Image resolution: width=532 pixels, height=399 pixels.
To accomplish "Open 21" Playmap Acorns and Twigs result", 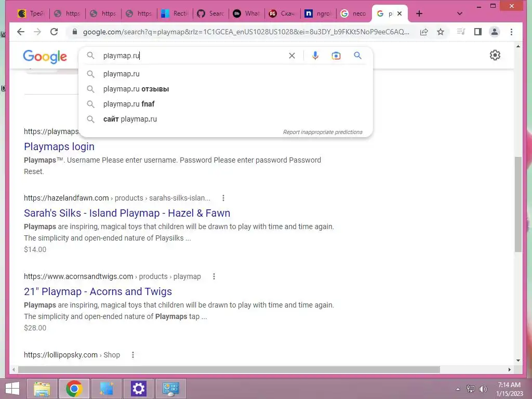I will pyautogui.click(x=98, y=291).
